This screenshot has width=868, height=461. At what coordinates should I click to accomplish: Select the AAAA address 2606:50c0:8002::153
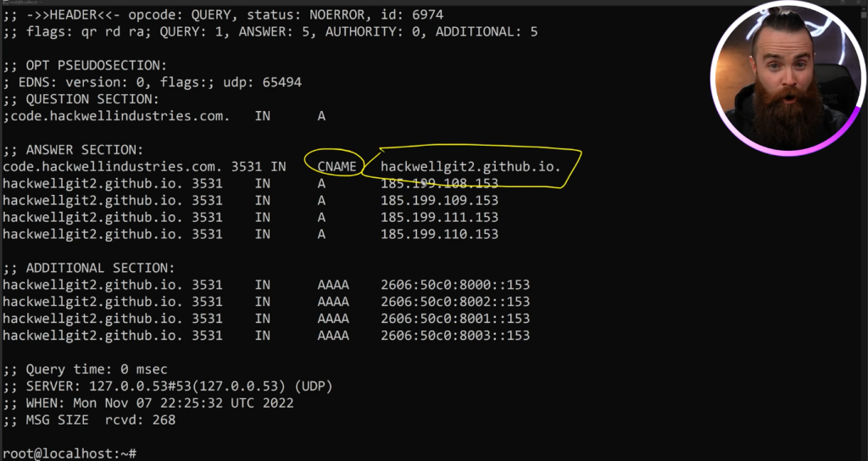click(x=455, y=302)
